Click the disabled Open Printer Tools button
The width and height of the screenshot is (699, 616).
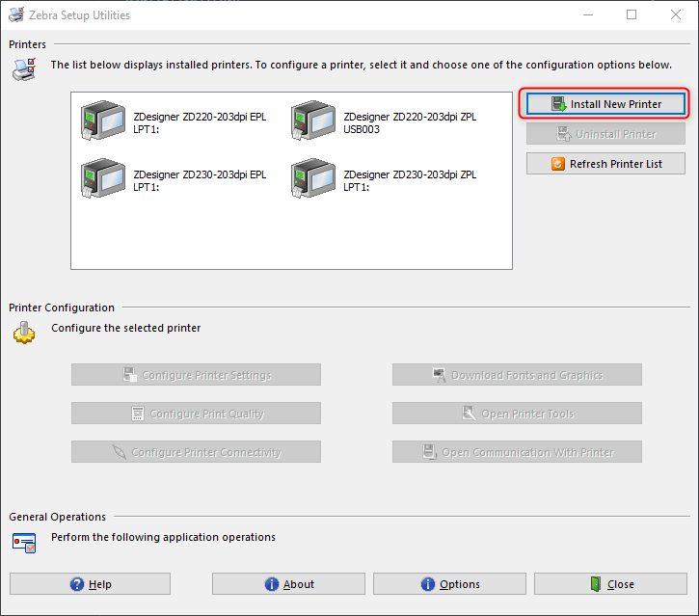(517, 414)
